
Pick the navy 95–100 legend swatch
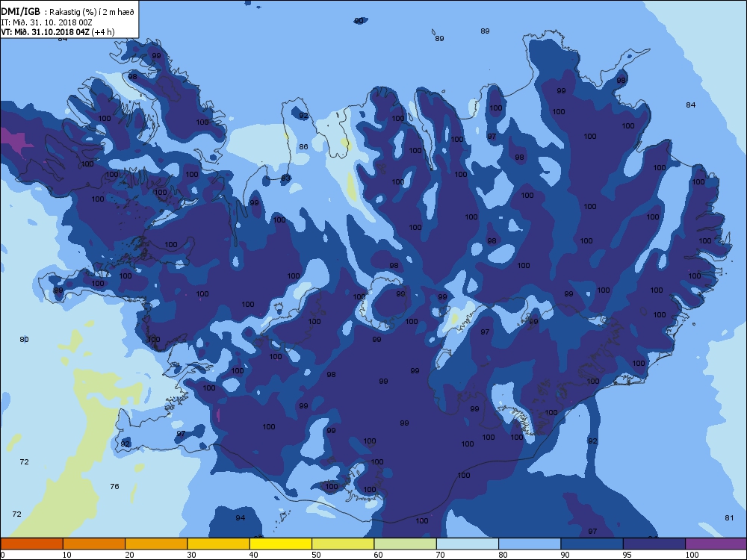[x=654, y=544]
